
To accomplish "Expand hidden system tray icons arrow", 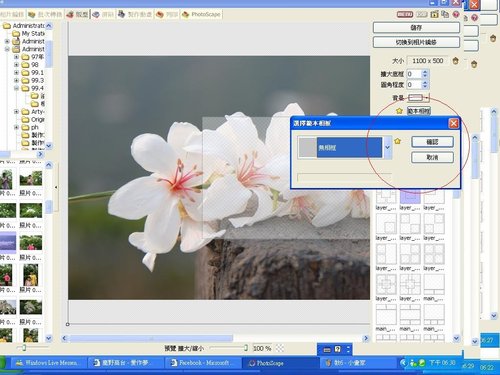I will pyautogui.click(x=403, y=363).
